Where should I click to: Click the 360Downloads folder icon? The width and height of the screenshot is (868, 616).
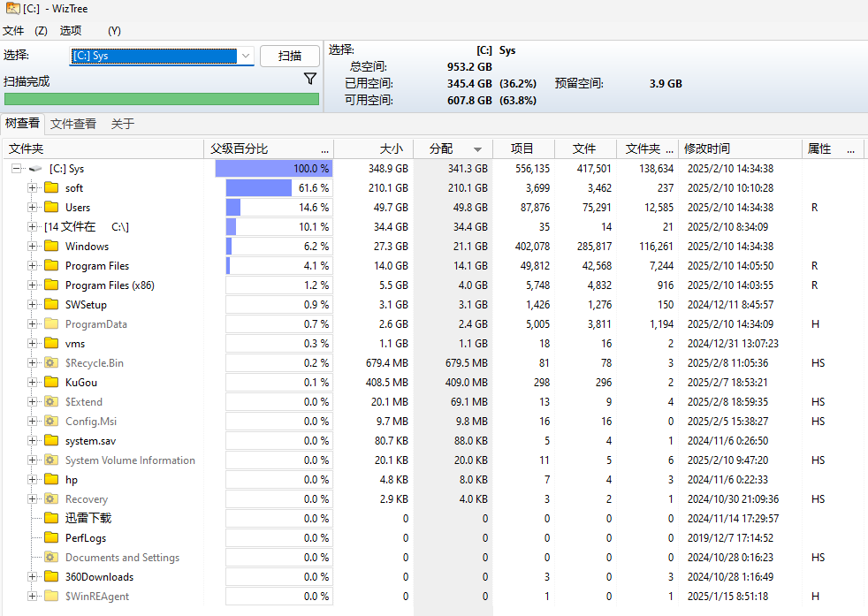(51, 577)
